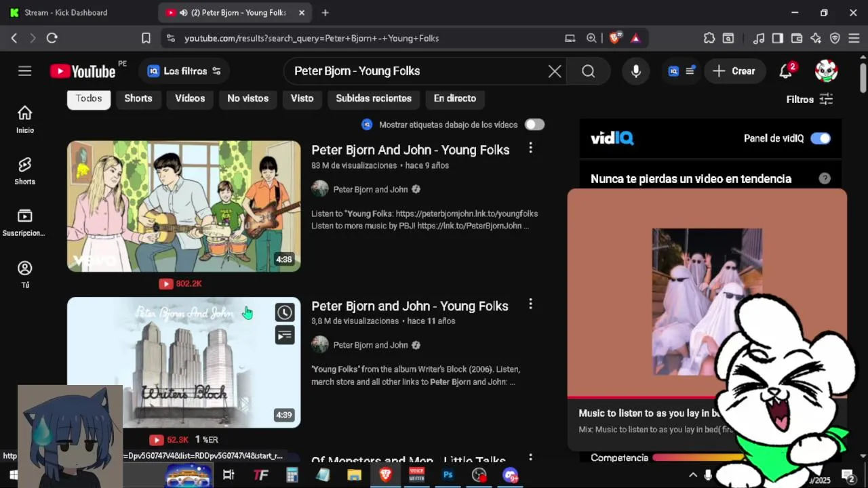Open the vidIQ extension header button
Viewport: 868px width, 488px height.
(682, 71)
